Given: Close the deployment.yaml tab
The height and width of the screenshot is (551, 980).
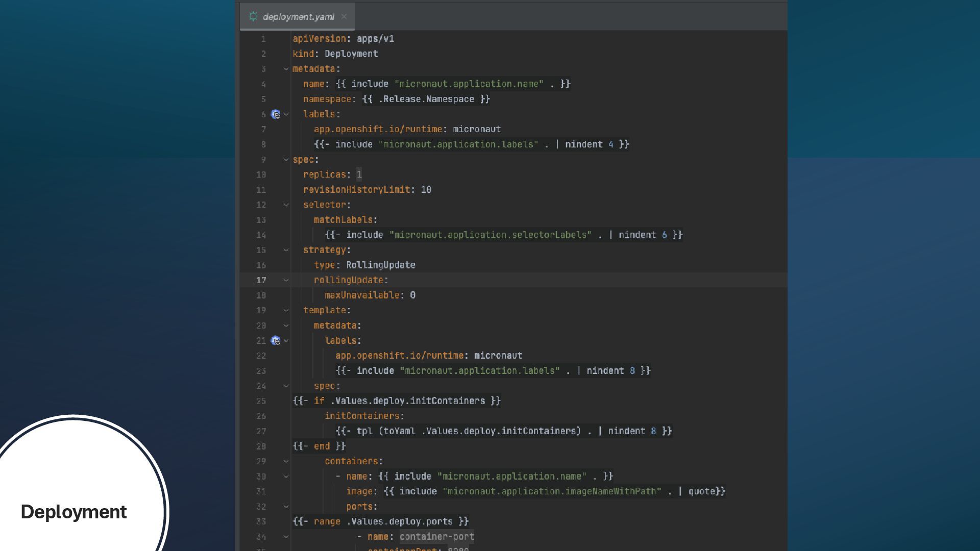Looking at the screenshot, I should [x=344, y=17].
